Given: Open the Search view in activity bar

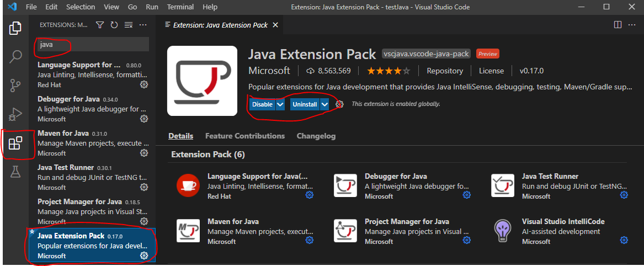Looking at the screenshot, I should tap(15, 57).
